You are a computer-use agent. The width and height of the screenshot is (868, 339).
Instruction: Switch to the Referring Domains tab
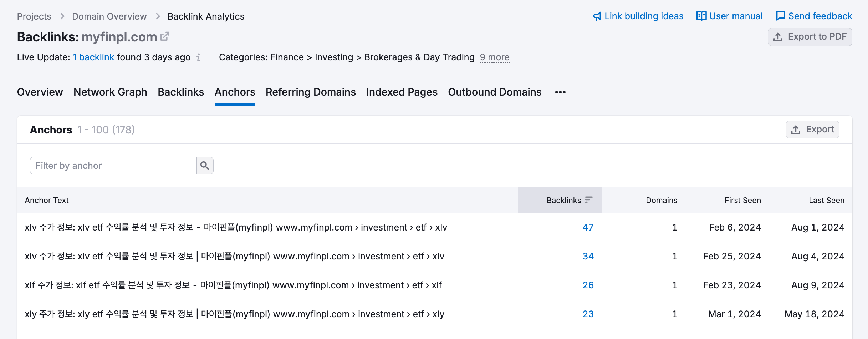pyautogui.click(x=311, y=92)
